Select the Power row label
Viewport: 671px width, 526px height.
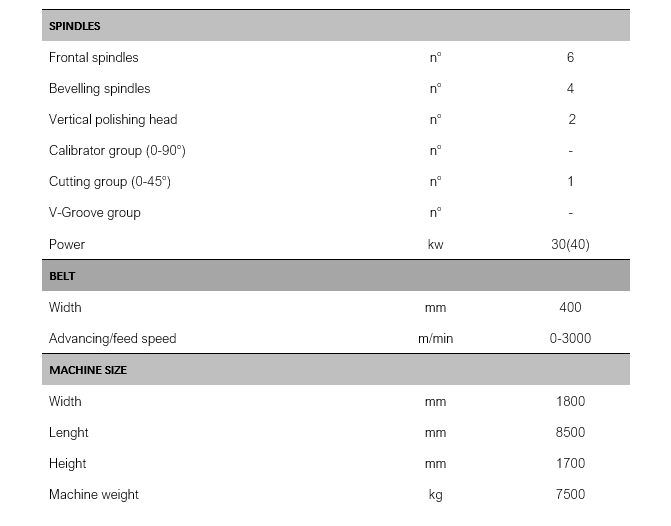point(67,244)
